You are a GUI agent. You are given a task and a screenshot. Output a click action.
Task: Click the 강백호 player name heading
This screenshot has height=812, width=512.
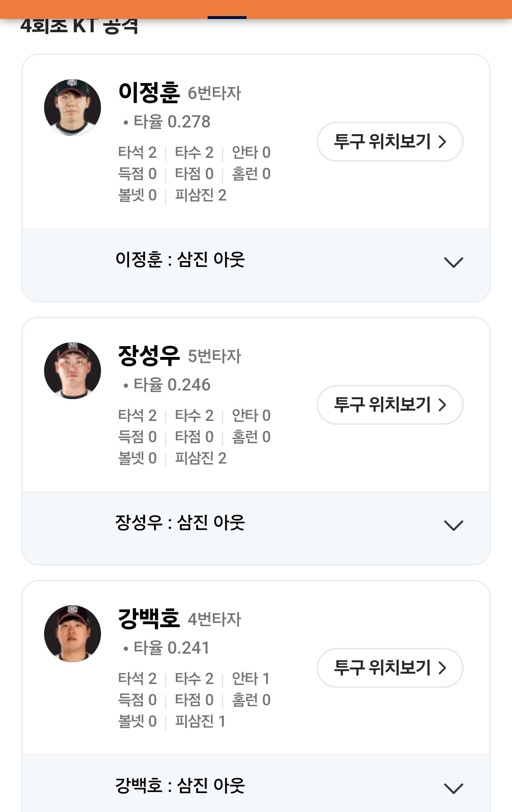click(149, 619)
